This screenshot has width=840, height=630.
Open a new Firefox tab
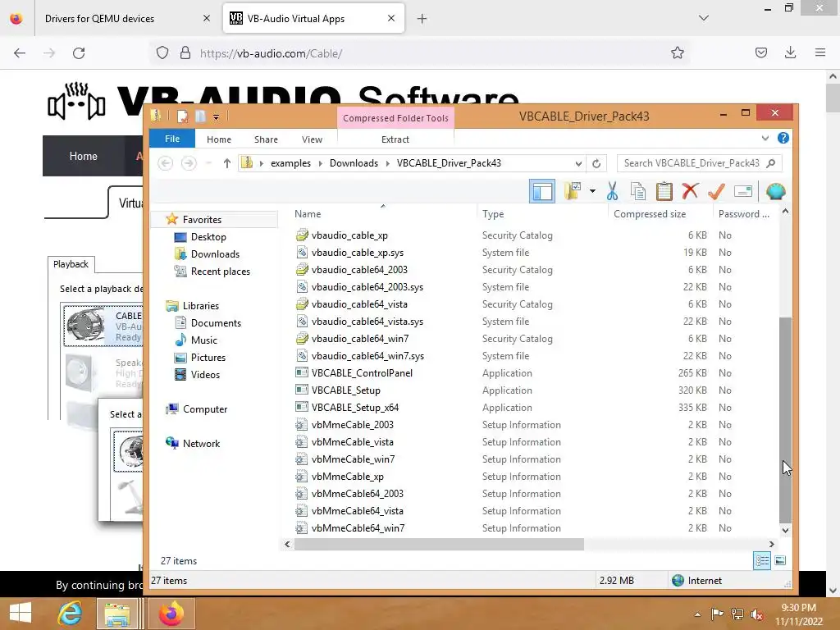(422, 19)
